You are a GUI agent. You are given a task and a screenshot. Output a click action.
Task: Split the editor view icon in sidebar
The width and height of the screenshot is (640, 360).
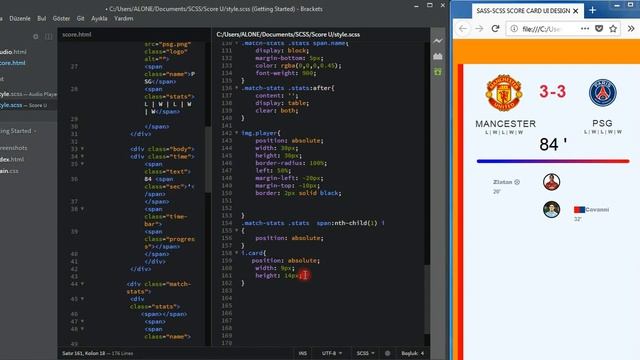(49, 36)
